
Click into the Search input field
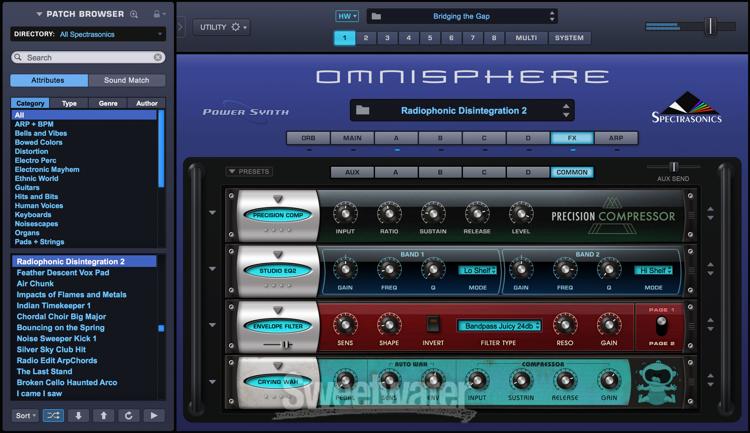coord(88,57)
